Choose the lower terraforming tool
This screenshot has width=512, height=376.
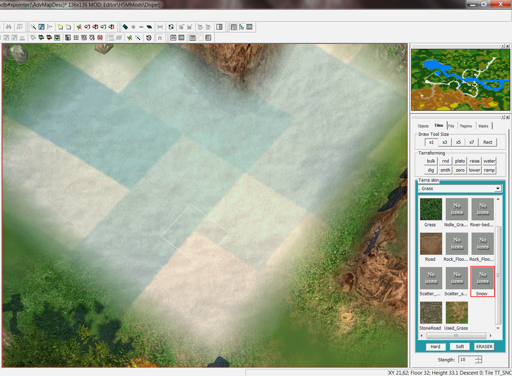(474, 170)
